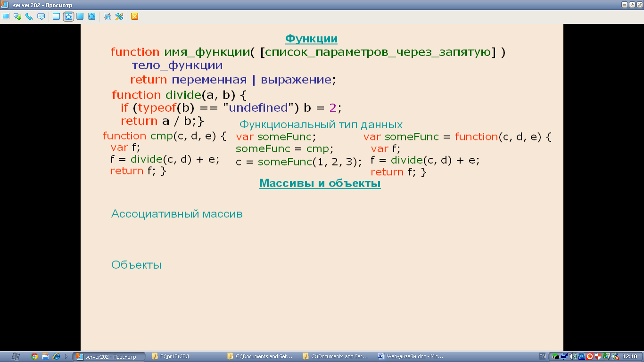The image size is (644, 362).
Task: Click 'var someFunc = function(c, d, e) {' line
Action: (457, 137)
